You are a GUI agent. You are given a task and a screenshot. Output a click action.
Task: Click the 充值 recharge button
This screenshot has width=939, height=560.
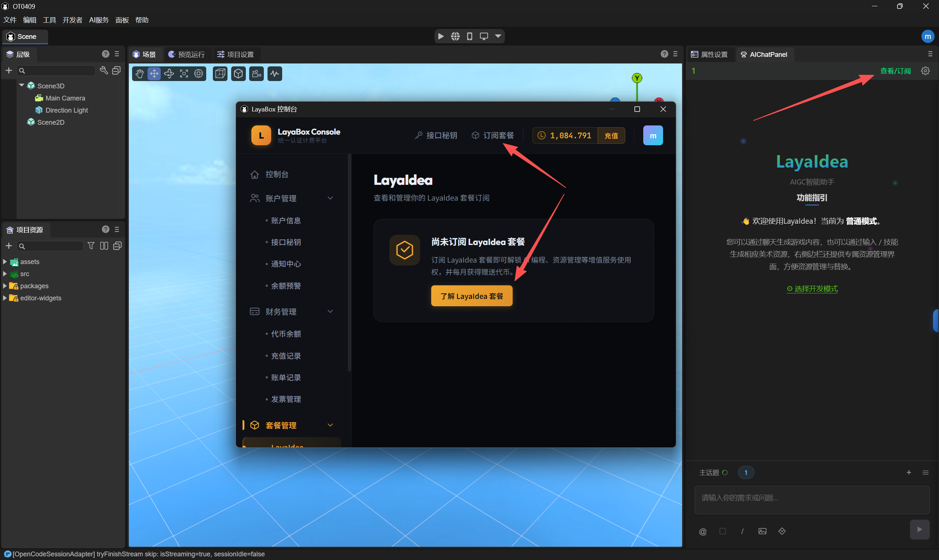click(611, 135)
